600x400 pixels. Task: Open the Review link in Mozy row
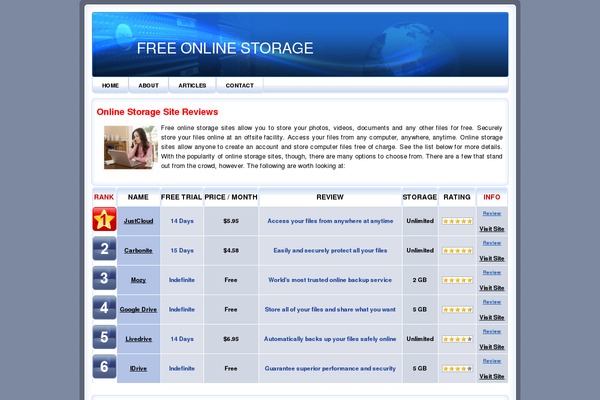coord(492,272)
